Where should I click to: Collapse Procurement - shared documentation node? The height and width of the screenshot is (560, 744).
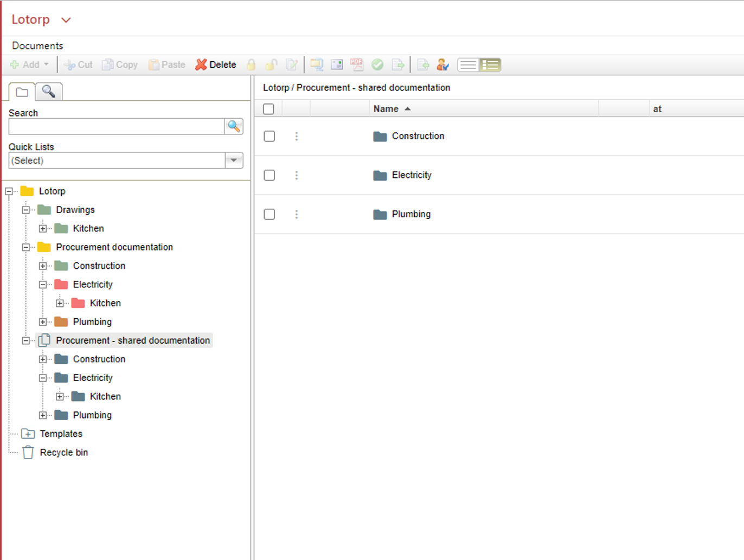click(25, 340)
